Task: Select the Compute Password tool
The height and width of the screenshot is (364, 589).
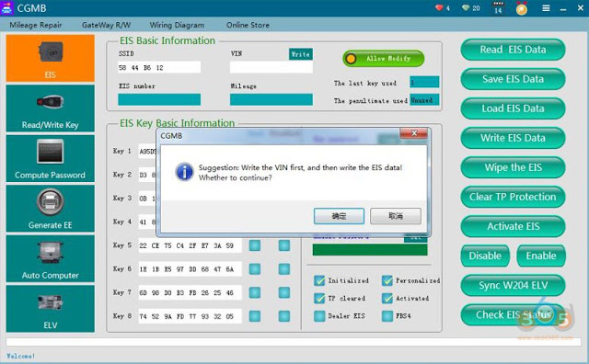Action: click(51, 158)
